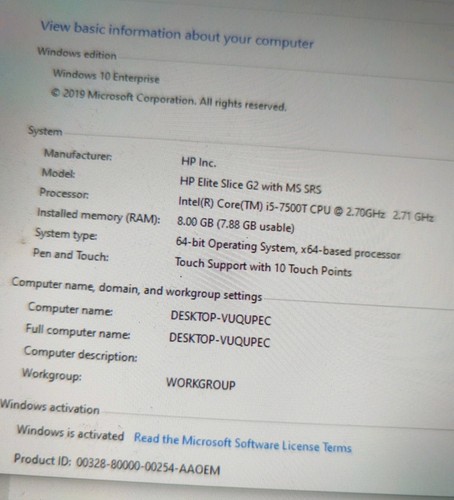
Task: Click the 64-bit Operating System text
Action: [x=288, y=248]
